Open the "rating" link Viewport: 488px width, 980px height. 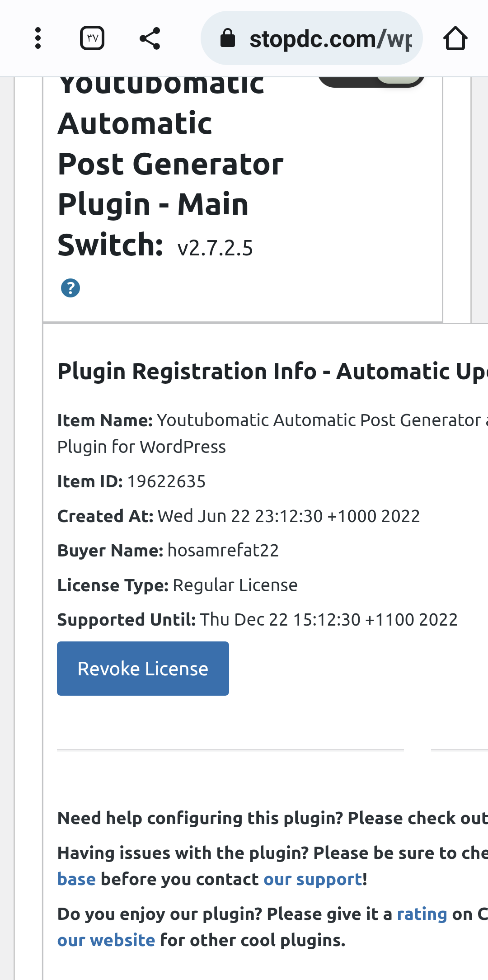(x=422, y=914)
